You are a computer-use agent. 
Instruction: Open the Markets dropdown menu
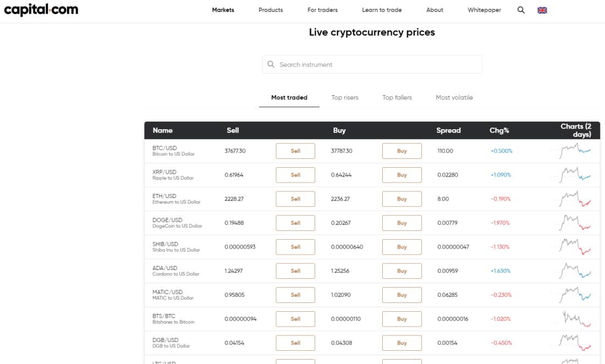tap(223, 10)
